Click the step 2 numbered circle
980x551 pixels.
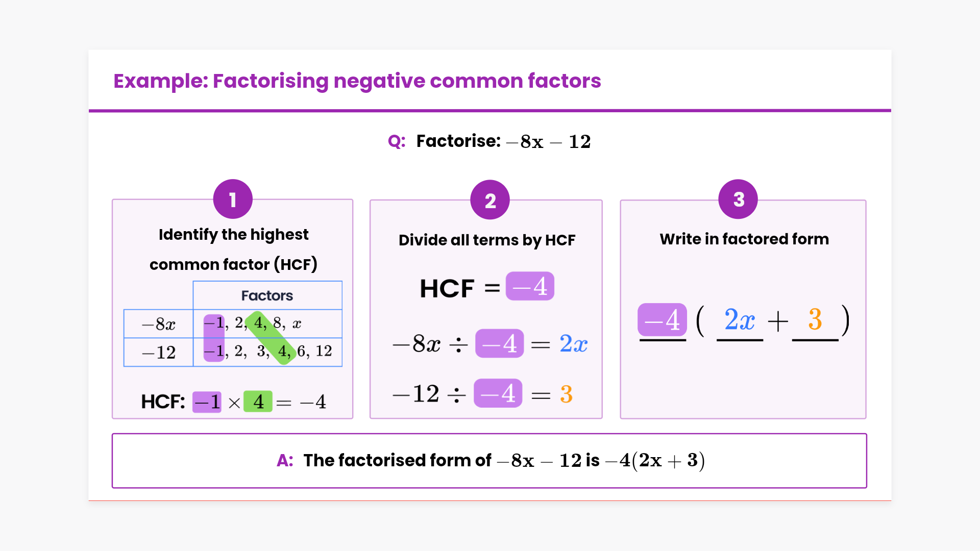pyautogui.click(x=490, y=200)
